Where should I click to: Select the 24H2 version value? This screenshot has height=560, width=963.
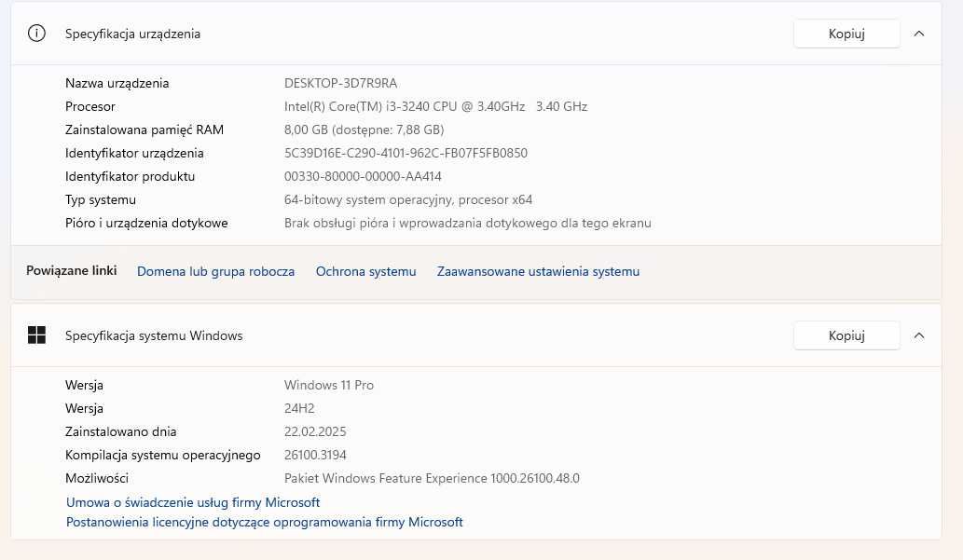pos(299,408)
